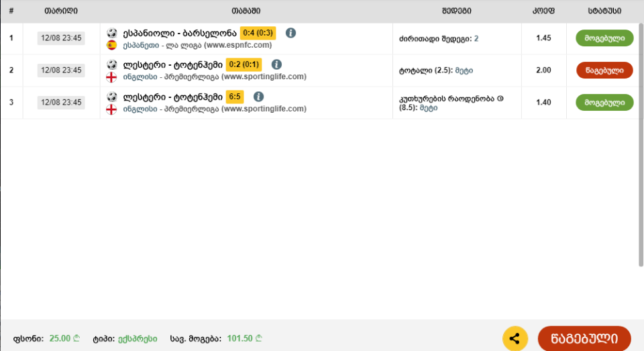
Task: Click the 0:4 (0:3) score badge
Action: 258,33
